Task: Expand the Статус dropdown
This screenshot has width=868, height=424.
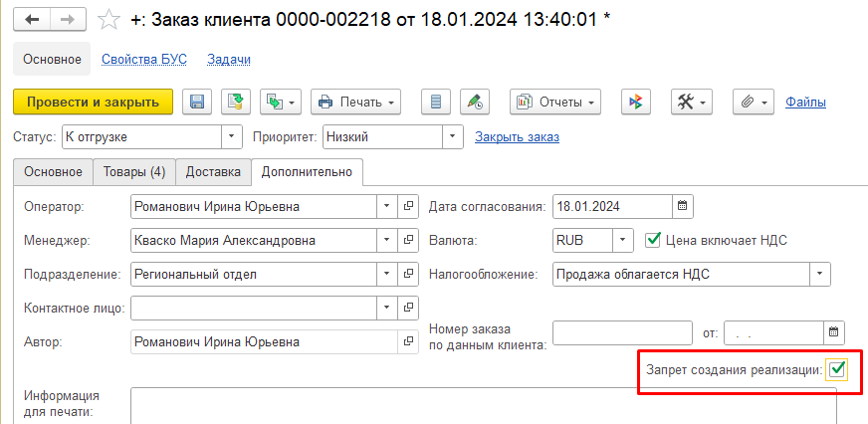Action: pos(233,136)
